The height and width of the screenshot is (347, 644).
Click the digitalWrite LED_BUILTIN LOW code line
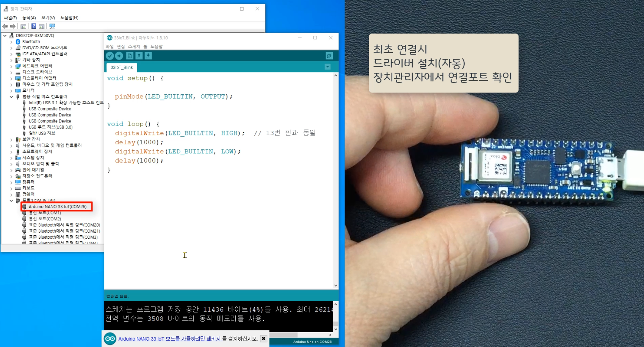pyautogui.click(x=178, y=152)
